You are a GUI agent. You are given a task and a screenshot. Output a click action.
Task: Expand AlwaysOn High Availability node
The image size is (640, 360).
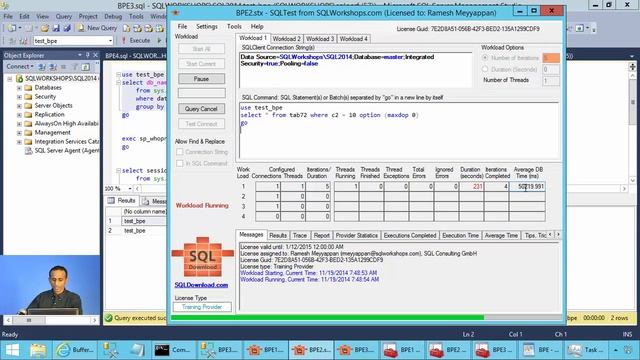[x=19, y=124]
